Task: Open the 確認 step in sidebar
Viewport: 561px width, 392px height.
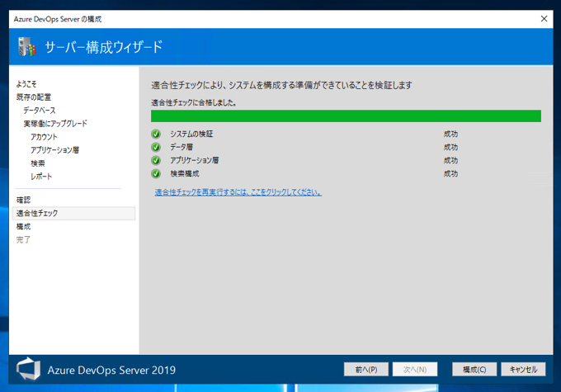Action: coord(23,200)
